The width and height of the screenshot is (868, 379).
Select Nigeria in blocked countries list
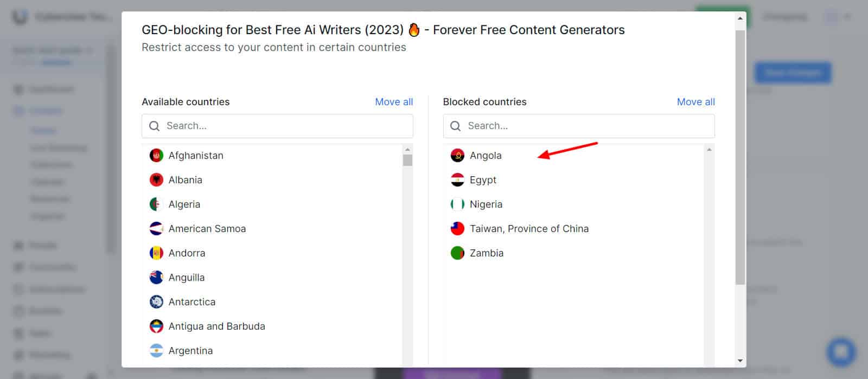pos(486,204)
